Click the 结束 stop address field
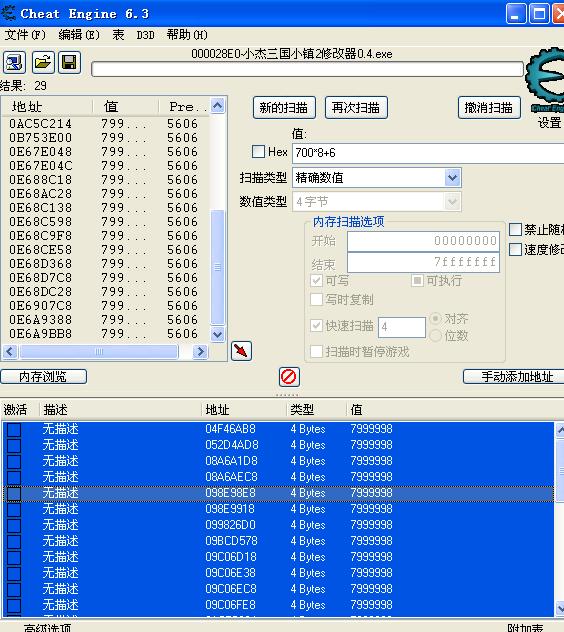Screen dimensions: 564x632 423,262
